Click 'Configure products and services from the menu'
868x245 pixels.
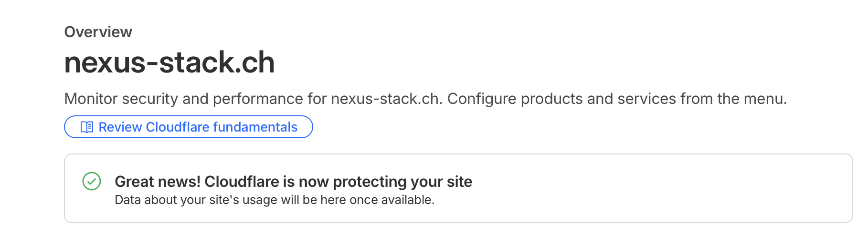(x=616, y=99)
